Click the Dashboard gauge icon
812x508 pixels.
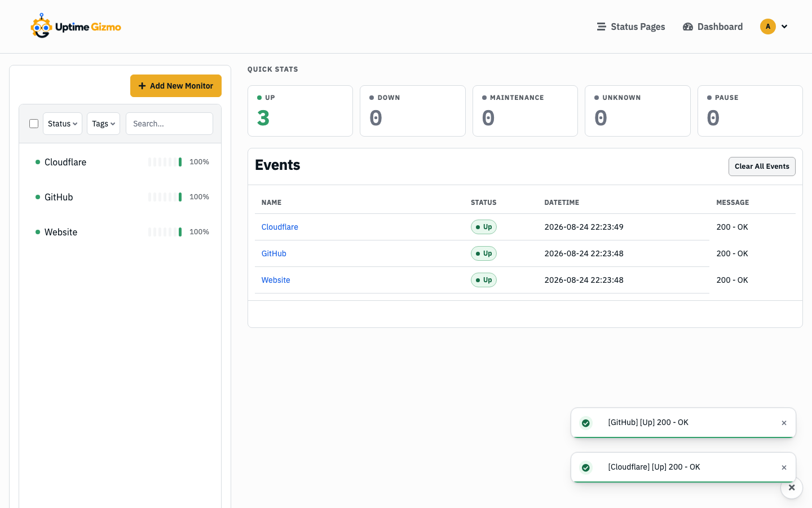coord(688,27)
